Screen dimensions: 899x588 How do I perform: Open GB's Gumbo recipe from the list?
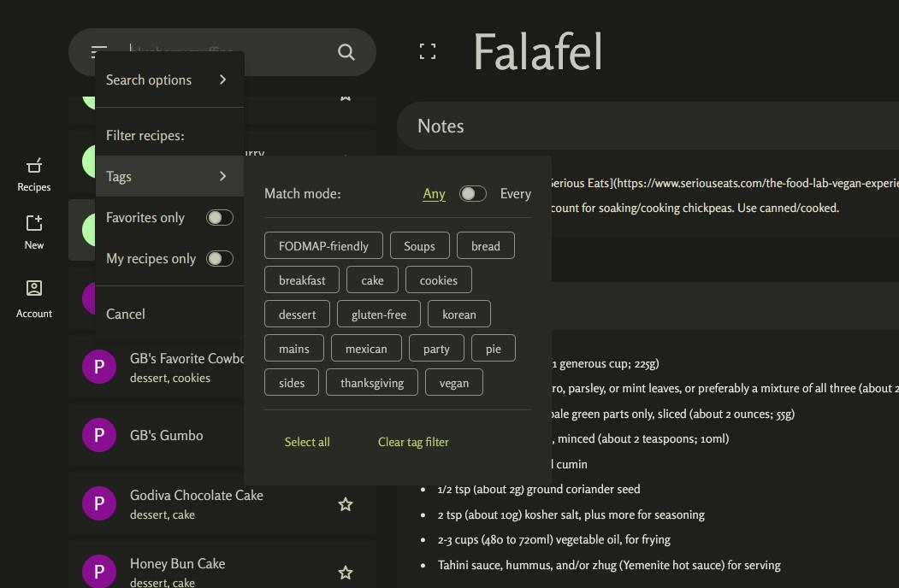pyautogui.click(x=167, y=435)
